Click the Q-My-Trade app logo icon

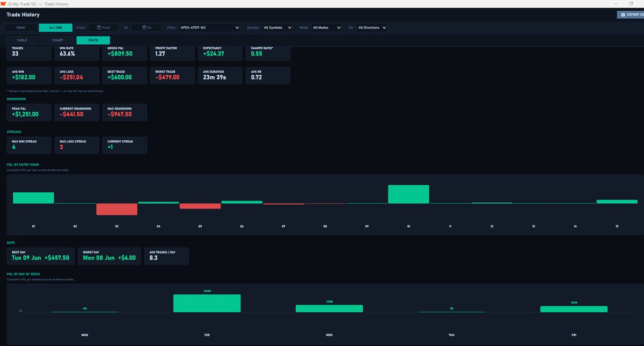[x=3, y=4]
